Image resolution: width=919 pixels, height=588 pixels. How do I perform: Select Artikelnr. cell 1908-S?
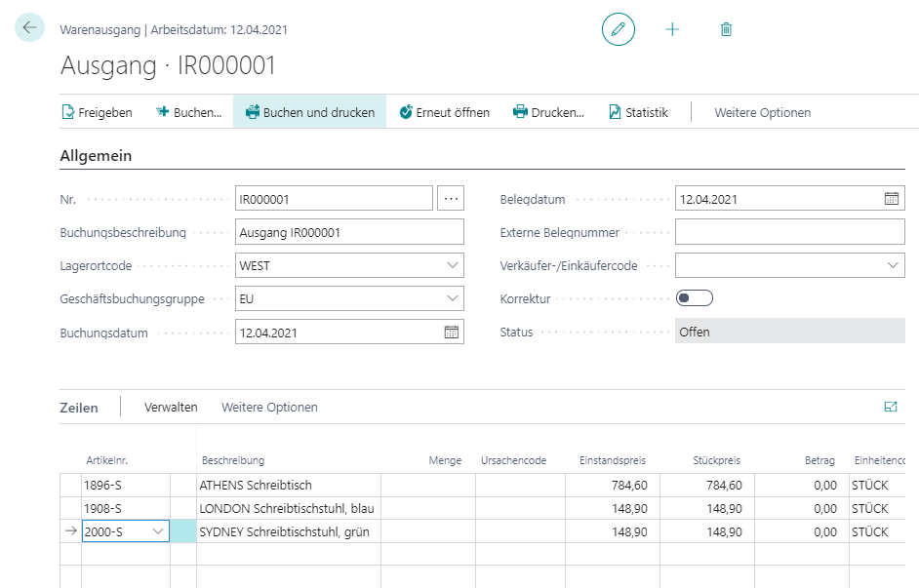pyautogui.click(x=126, y=508)
